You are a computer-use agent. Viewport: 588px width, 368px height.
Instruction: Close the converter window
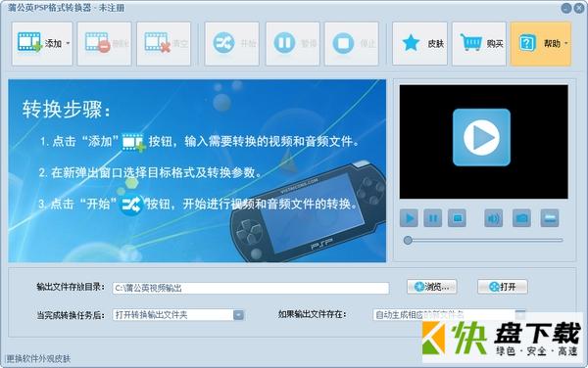(579, 8)
